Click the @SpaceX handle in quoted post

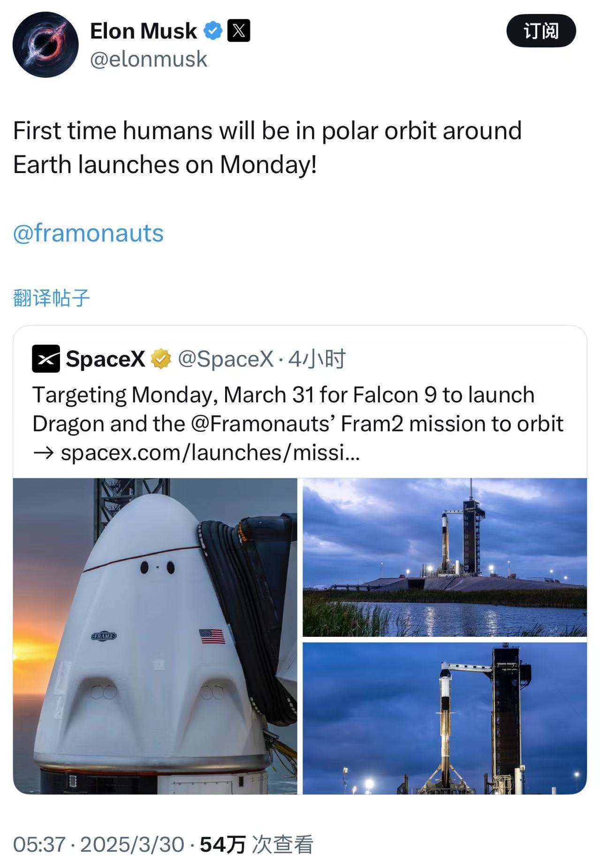coord(225,359)
